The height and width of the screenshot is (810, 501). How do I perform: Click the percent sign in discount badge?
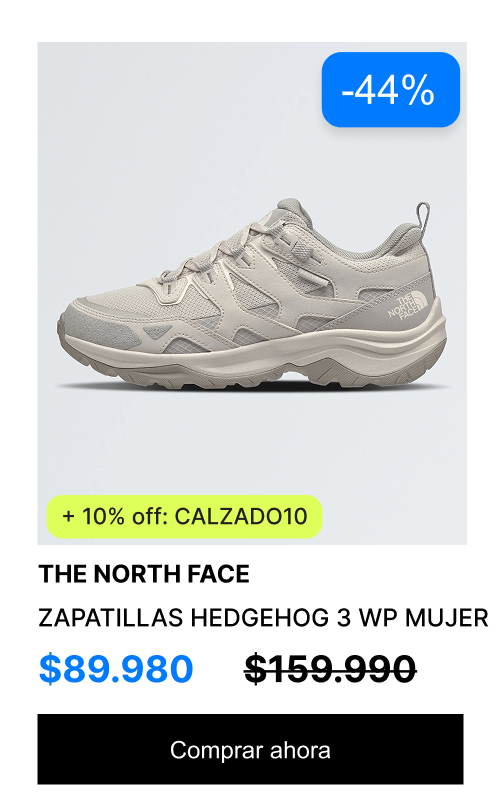[x=417, y=90]
